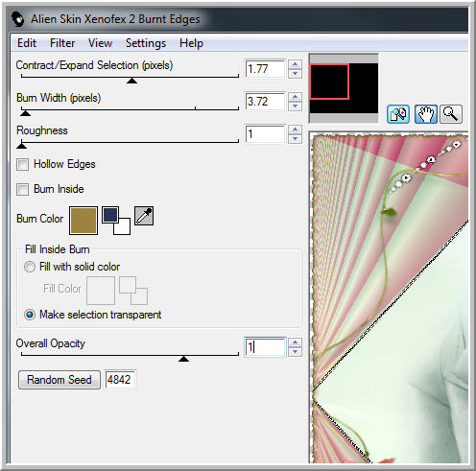Decrease the Overall Opacity value with the down arrow
This screenshot has width=476, height=471.
click(295, 352)
